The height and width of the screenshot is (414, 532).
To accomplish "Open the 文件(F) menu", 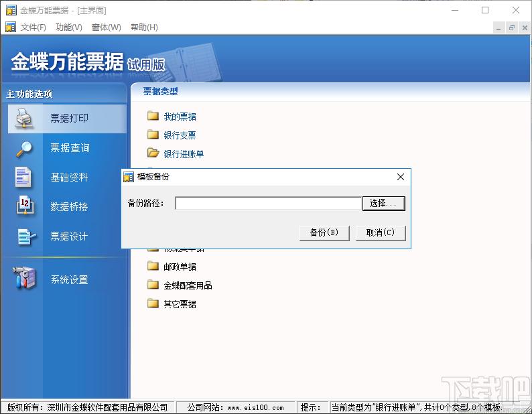I will [x=34, y=27].
